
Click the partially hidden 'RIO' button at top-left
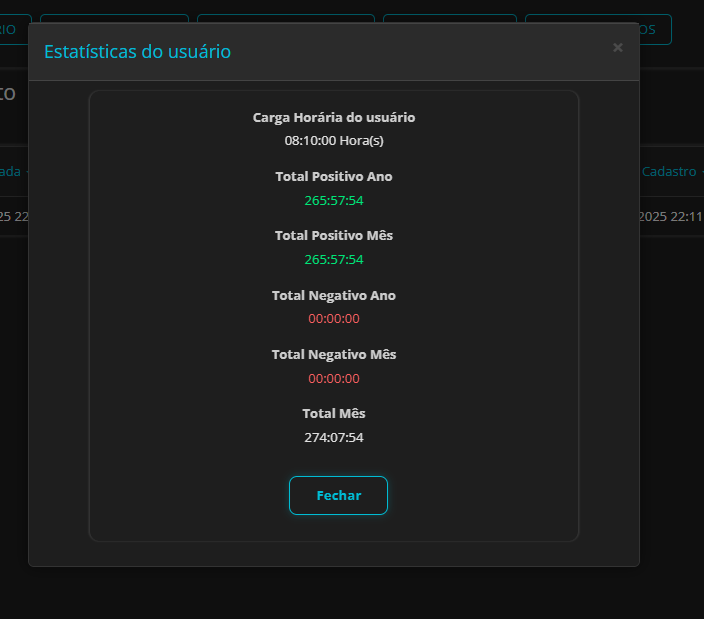13,29
